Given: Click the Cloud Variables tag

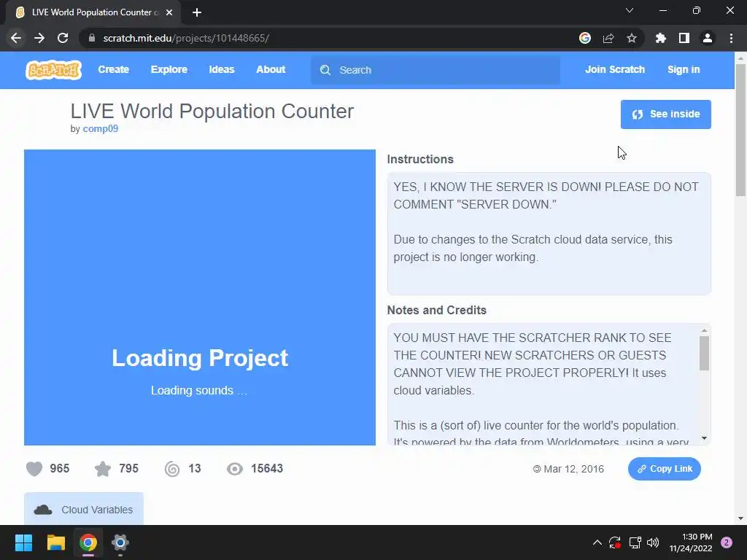Looking at the screenshot, I should coord(83,509).
